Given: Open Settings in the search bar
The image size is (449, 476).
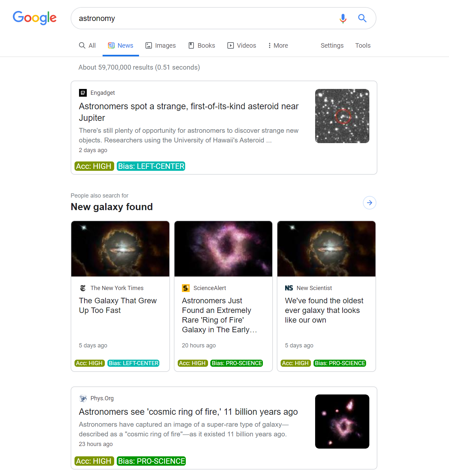Looking at the screenshot, I should click(332, 45).
